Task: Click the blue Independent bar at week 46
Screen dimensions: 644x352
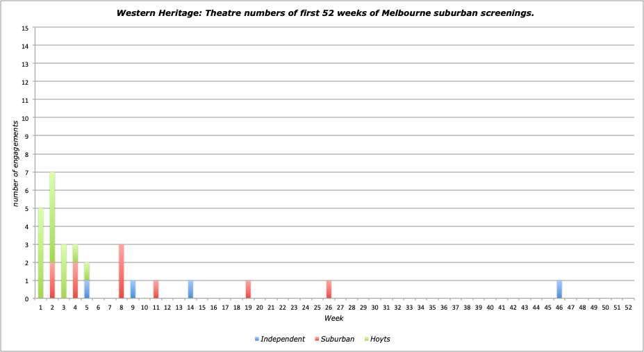Action: pos(559,290)
